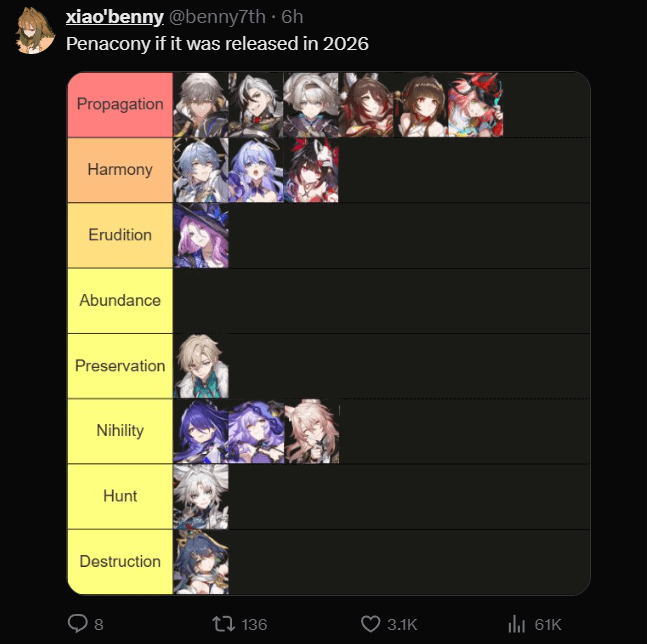Open the xiao'benny display name link
Viewport: 647px width, 644px height.
point(115,17)
